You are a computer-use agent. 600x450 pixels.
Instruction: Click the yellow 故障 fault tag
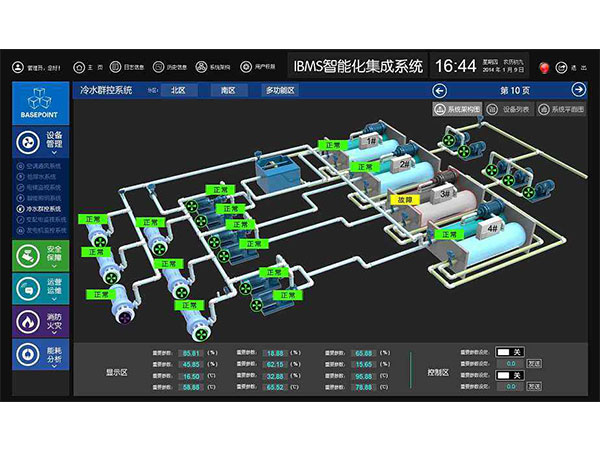click(x=405, y=200)
